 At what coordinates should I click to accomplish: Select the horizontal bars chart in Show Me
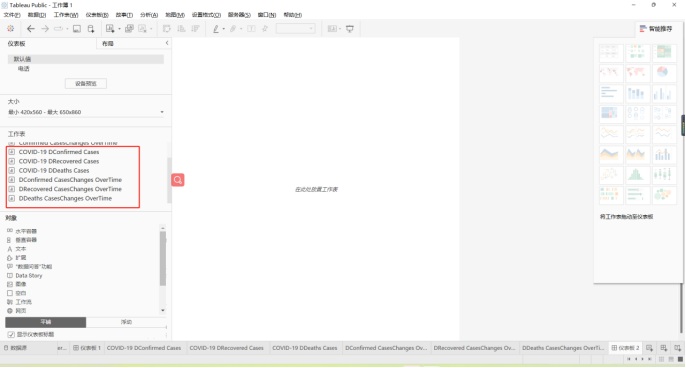click(610, 93)
